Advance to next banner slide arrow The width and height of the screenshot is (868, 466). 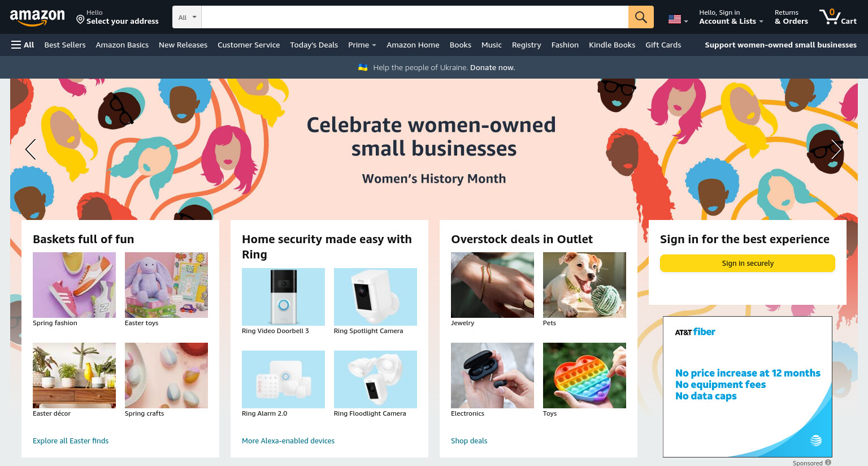836,149
